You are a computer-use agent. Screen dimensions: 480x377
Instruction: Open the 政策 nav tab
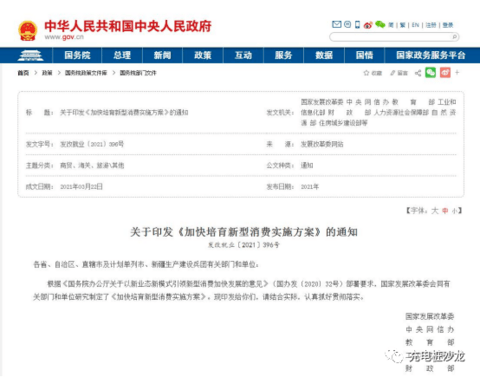[203, 55]
